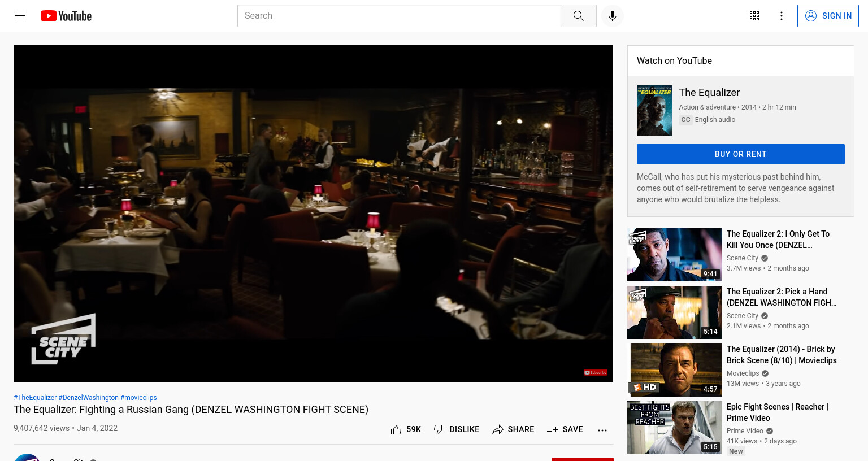Click the #DenzelWashington hashtag
868x461 pixels.
point(89,398)
